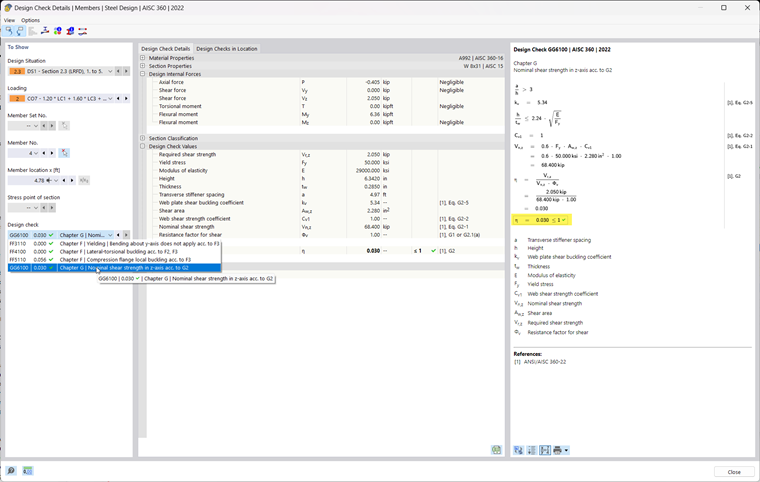Step to previous Member location x
760x482 pixels.
[x=63, y=180]
